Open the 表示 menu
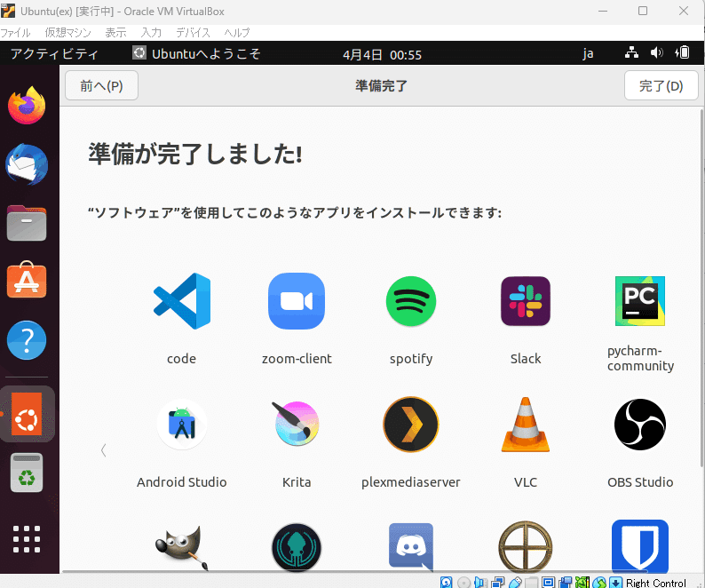This screenshot has height=588, width=705. (115, 33)
